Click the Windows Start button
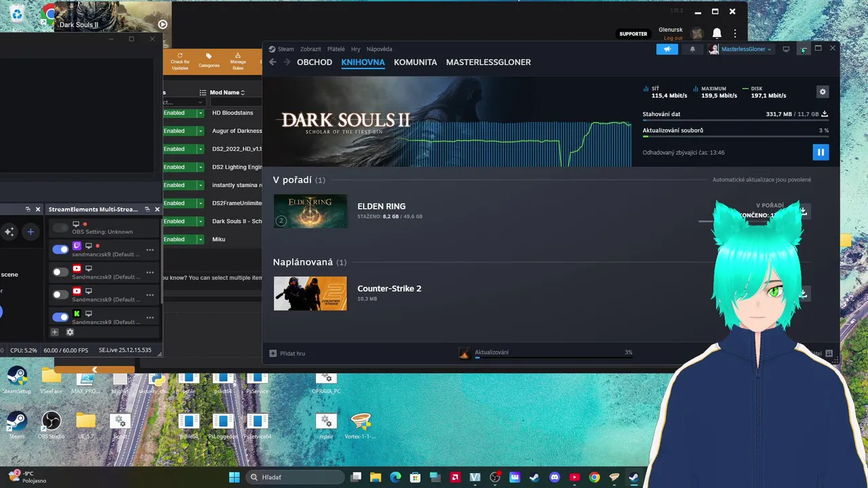Viewport: 868px width, 488px height. (234, 477)
